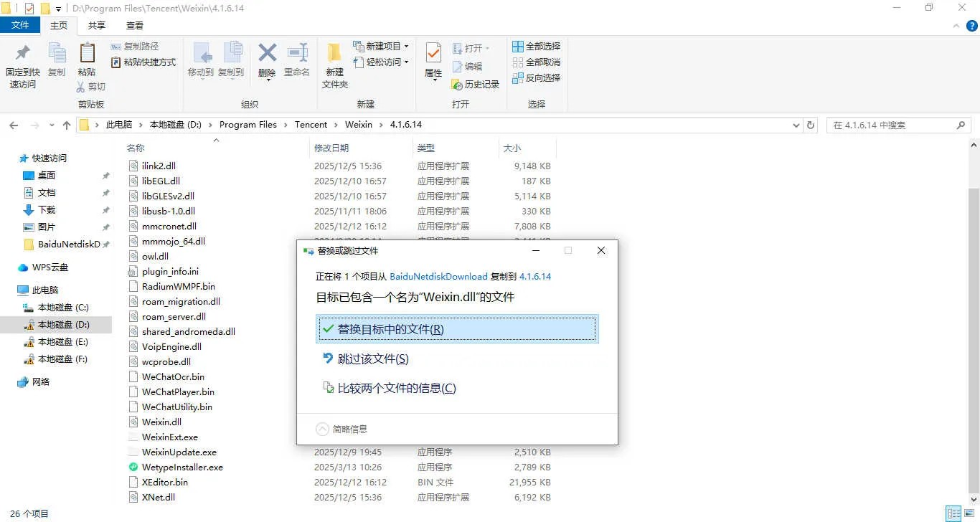Choose 替换目标中的文件 in the dialog
The height and width of the screenshot is (522, 980).
[x=457, y=328]
